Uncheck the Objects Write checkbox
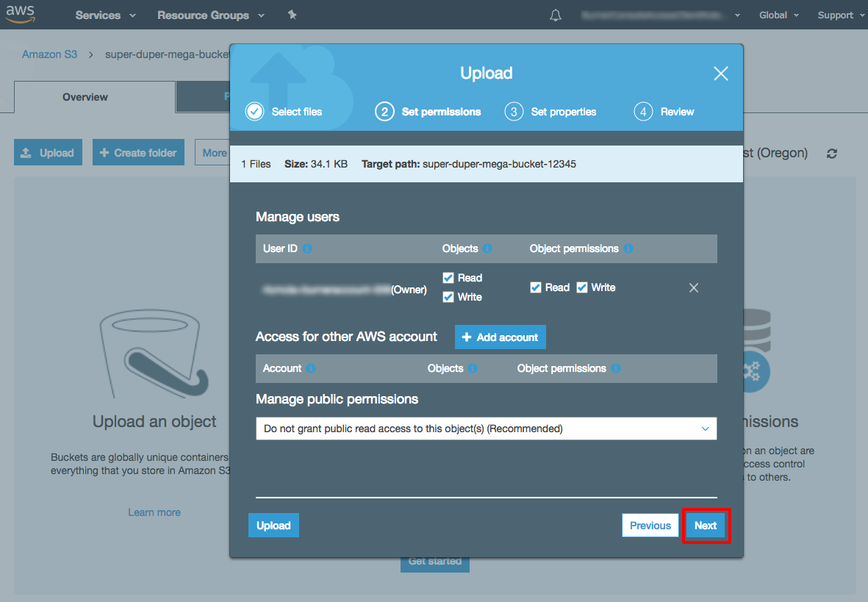Image resolution: width=868 pixels, height=602 pixels. click(448, 297)
